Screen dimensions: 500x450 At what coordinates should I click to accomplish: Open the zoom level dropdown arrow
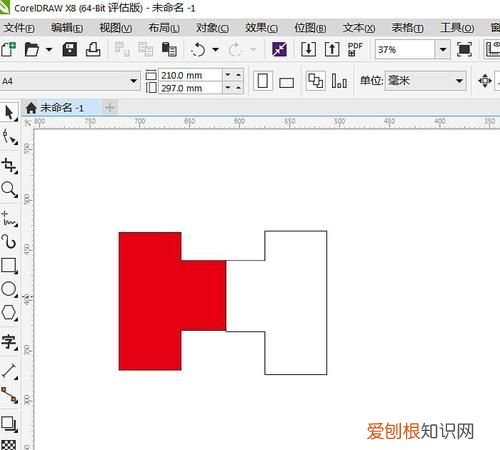pyautogui.click(x=443, y=50)
